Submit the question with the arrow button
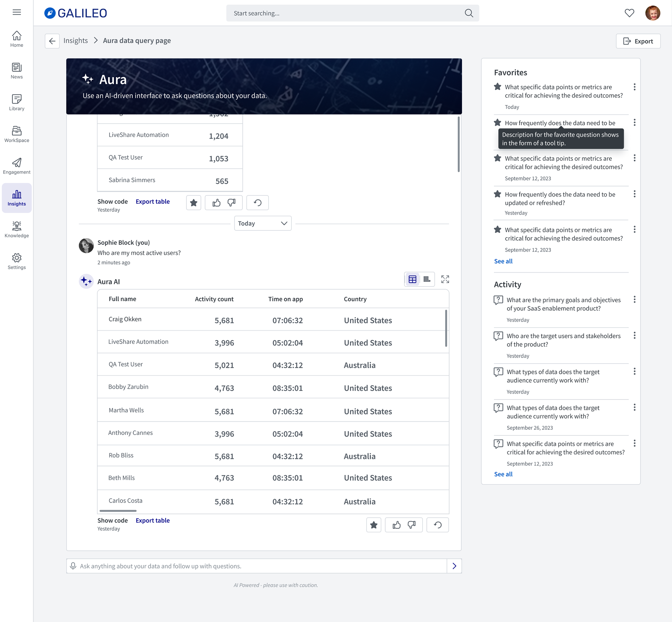 click(x=454, y=566)
